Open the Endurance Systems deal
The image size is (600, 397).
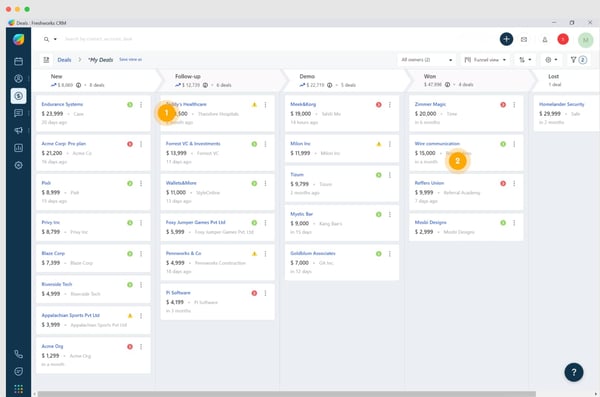(62, 104)
